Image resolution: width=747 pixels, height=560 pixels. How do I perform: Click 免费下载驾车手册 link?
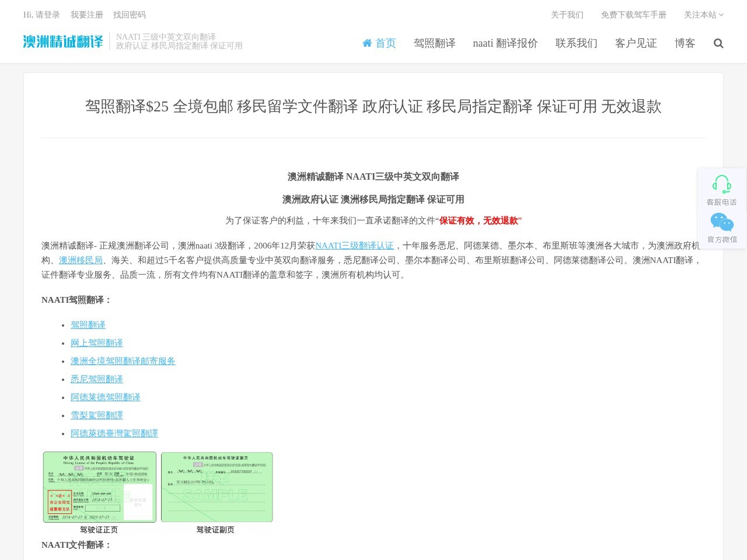(x=634, y=15)
